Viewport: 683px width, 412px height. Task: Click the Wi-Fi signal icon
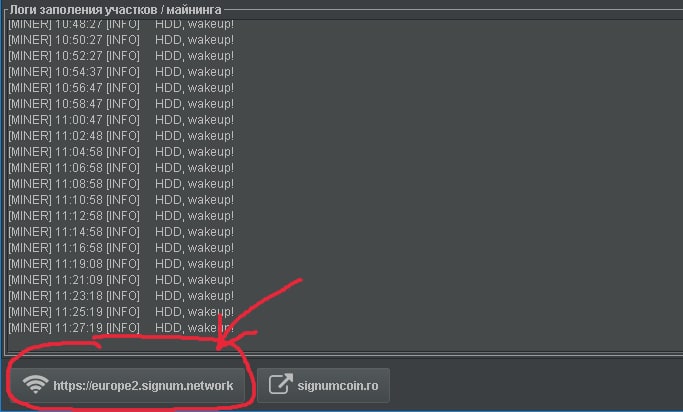(x=36, y=385)
